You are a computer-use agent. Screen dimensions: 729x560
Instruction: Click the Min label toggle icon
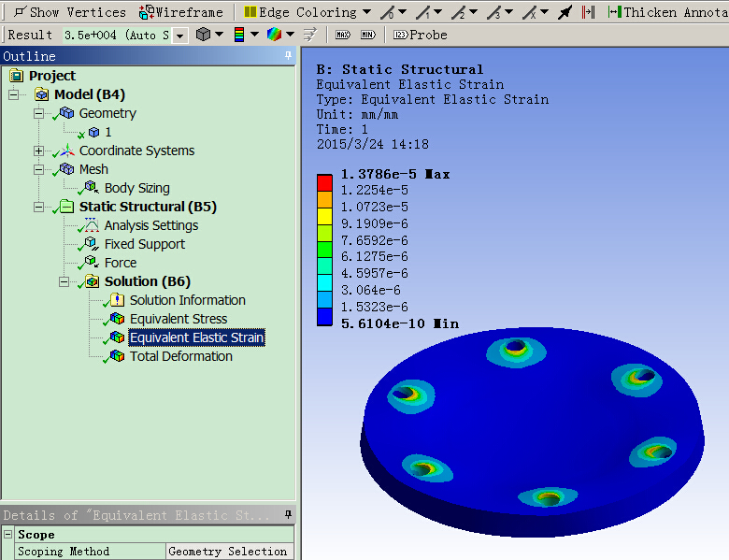click(x=367, y=35)
